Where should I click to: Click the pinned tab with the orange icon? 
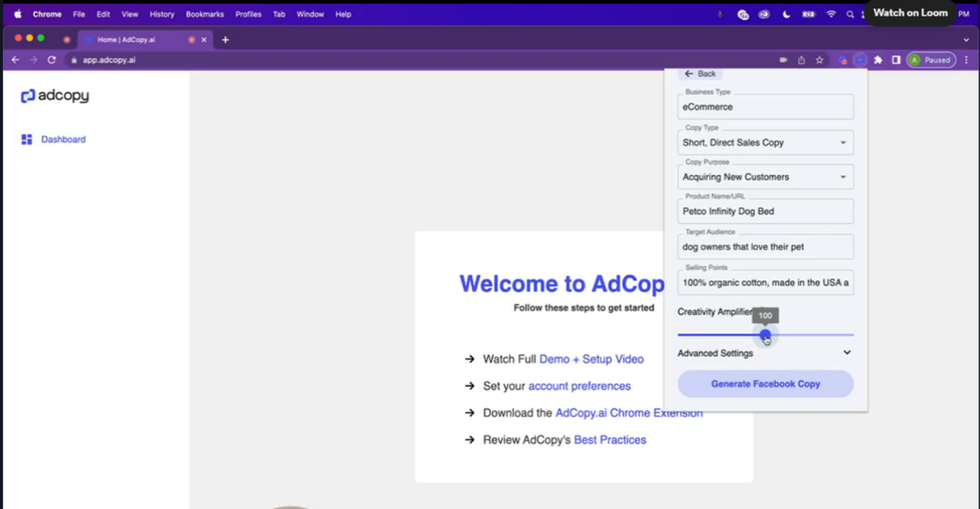pos(66,39)
